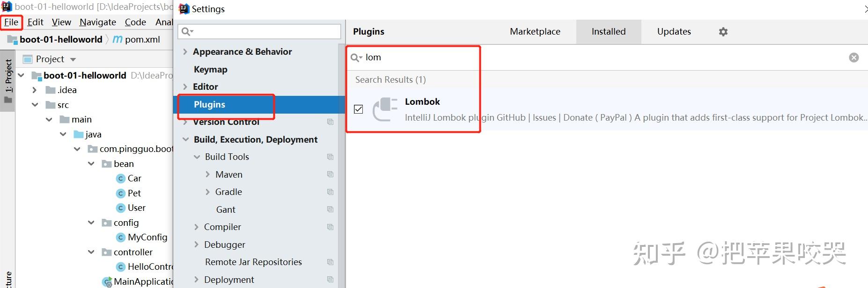
Task: Switch to the Marketplace tab
Action: tap(535, 31)
